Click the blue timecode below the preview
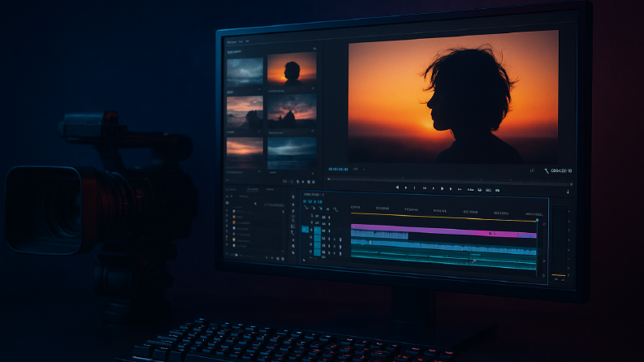Screen dimensions: 644x362 (x=338, y=169)
